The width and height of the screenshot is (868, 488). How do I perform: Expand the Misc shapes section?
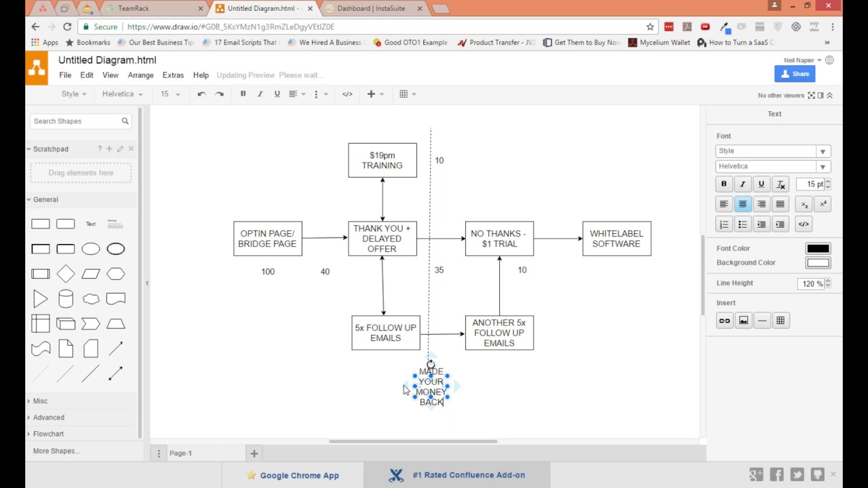40,401
